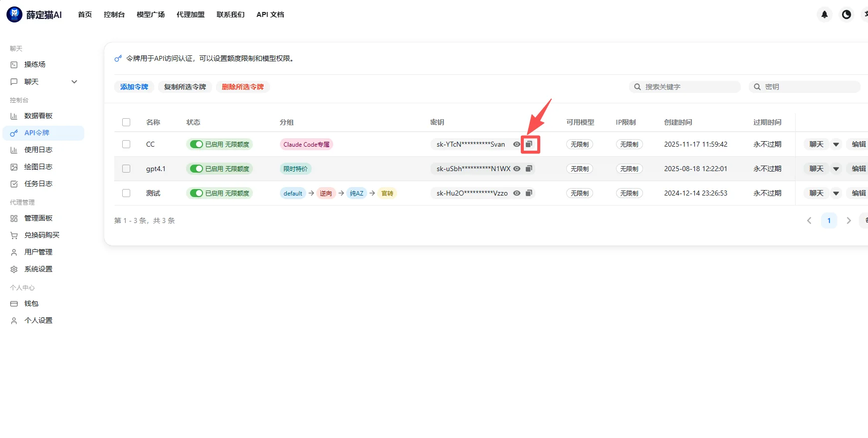This screenshot has height=438, width=868.
Task: Click the 复制所选令牌 button
Action: point(185,87)
